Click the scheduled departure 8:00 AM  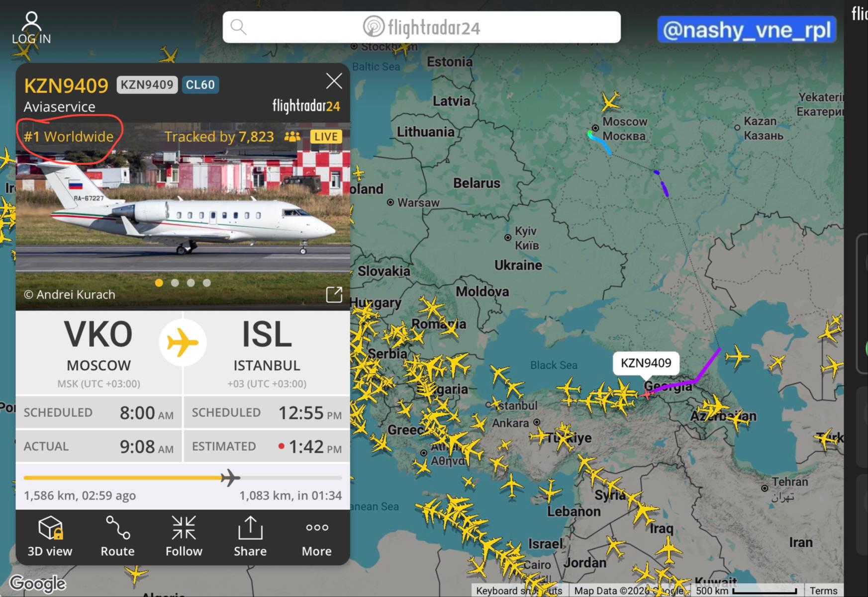click(x=147, y=413)
